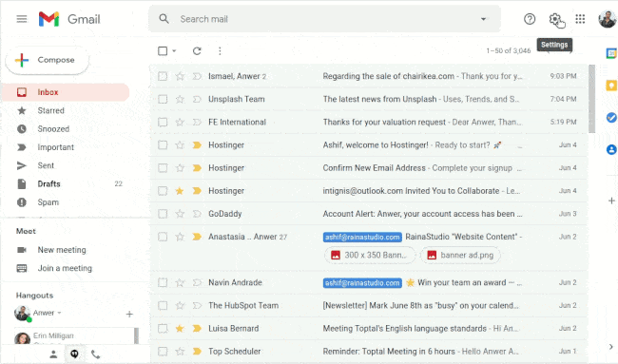Select the Anastasia .. Anwer email checkbox
The height and width of the screenshot is (364, 618).
click(163, 237)
